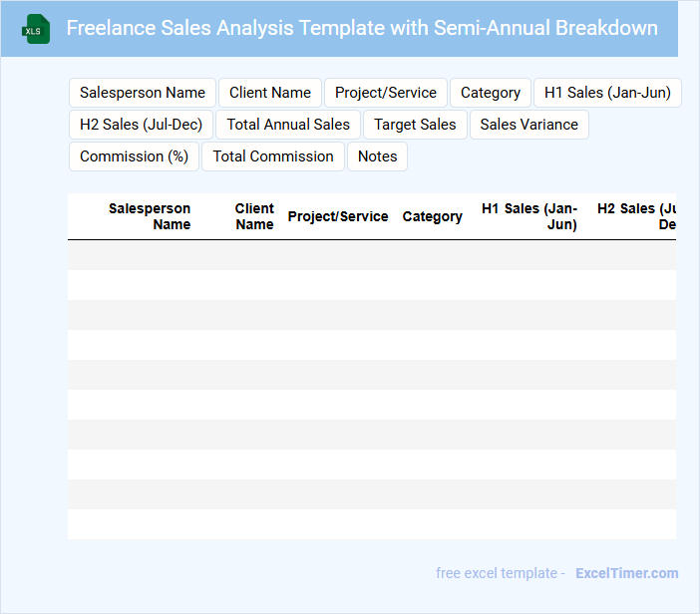Viewport: 700px width, 614px height.
Task: Click the Notes tag
Action: click(377, 156)
